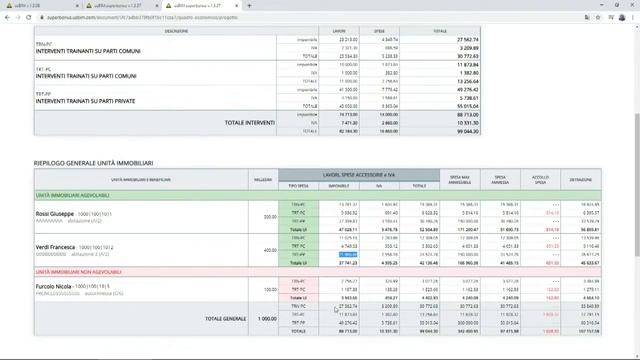Open the media control icon in toolbar

(x=611, y=18)
